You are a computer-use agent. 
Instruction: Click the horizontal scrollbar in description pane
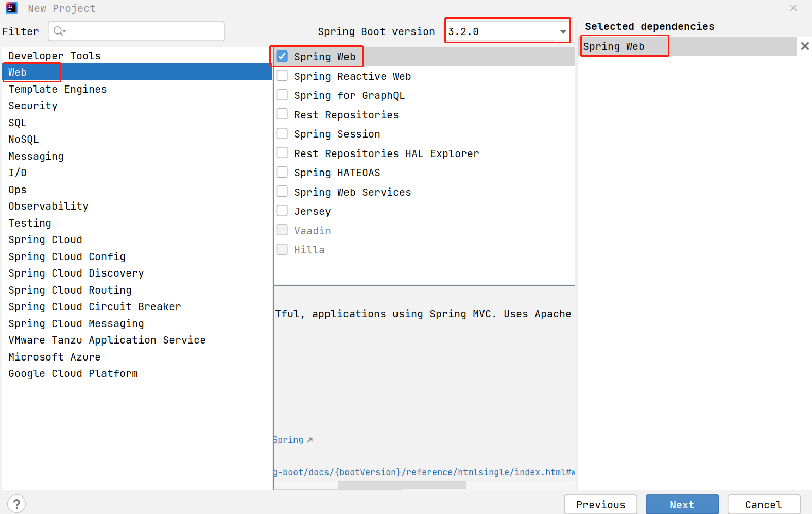tap(402, 485)
